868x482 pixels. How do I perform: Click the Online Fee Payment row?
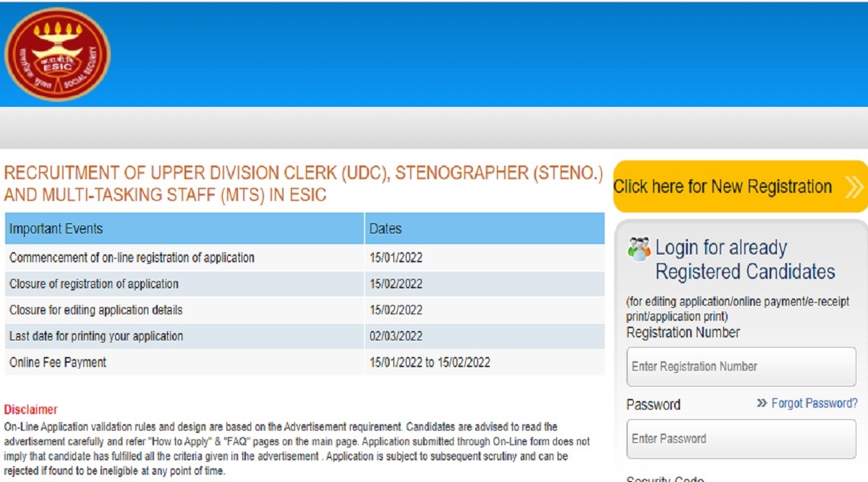pyautogui.click(x=58, y=362)
